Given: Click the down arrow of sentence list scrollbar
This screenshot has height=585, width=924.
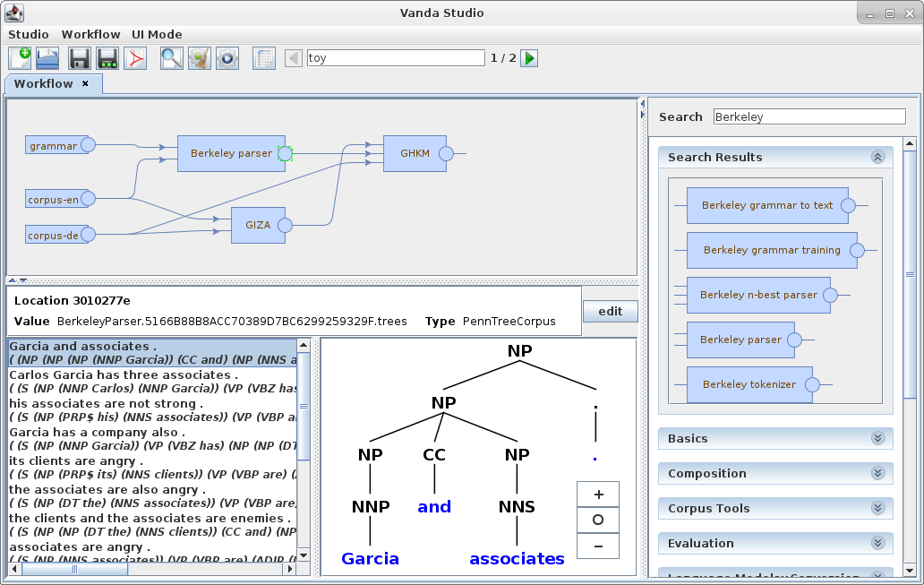Looking at the screenshot, I should coord(304,555).
